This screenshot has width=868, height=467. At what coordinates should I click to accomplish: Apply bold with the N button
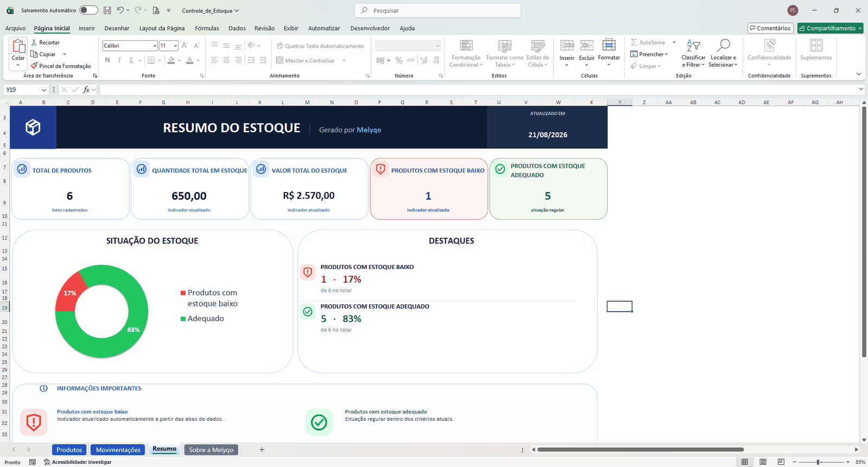tap(107, 60)
